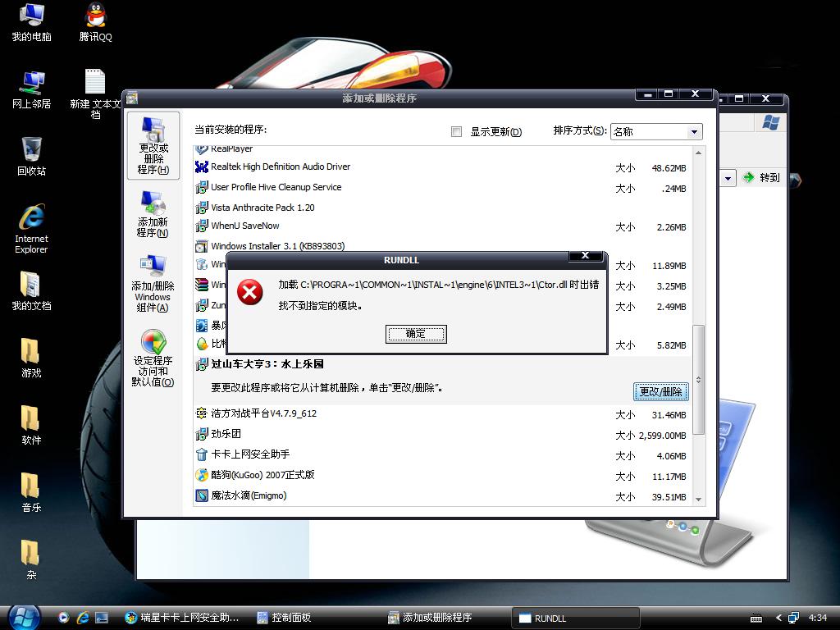Click User Profile Hive Cleanup Service icon

tap(202, 188)
